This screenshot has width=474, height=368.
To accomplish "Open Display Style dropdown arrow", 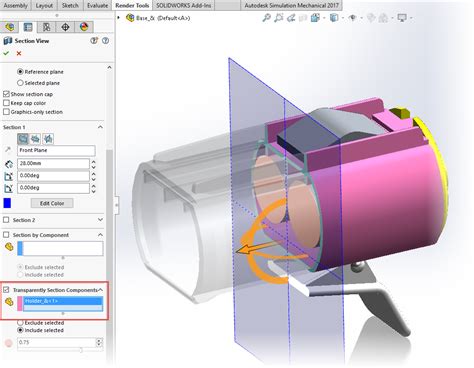I will click(343, 18).
